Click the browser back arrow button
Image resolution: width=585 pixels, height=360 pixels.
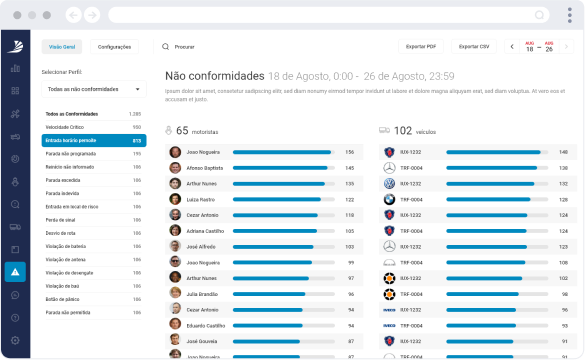(x=74, y=15)
